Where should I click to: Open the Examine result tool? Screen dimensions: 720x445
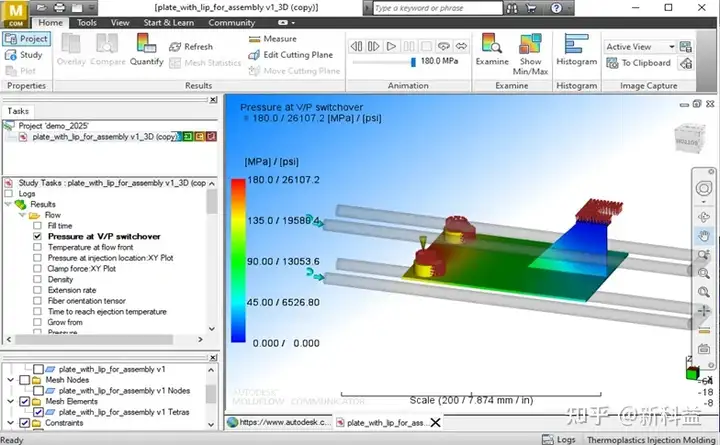[x=492, y=49]
